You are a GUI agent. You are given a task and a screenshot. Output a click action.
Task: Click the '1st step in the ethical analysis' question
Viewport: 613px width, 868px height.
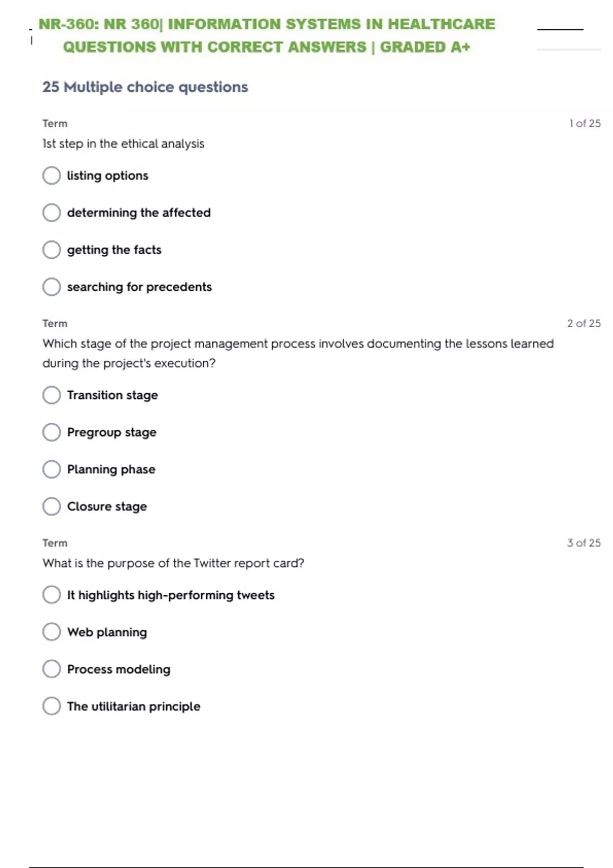point(123,144)
